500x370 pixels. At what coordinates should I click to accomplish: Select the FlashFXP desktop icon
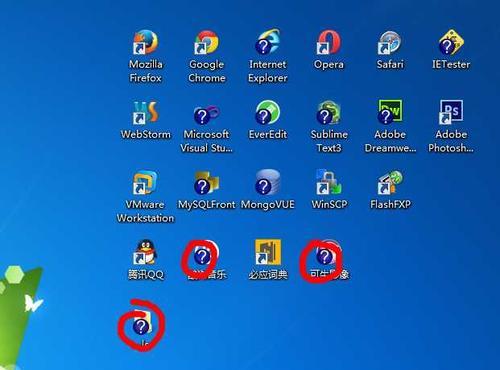(390, 183)
